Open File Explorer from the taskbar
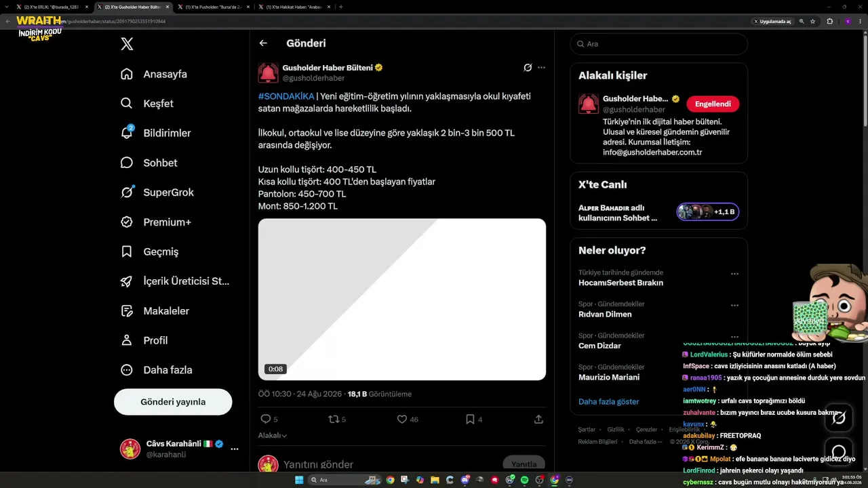 click(x=435, y=480)
